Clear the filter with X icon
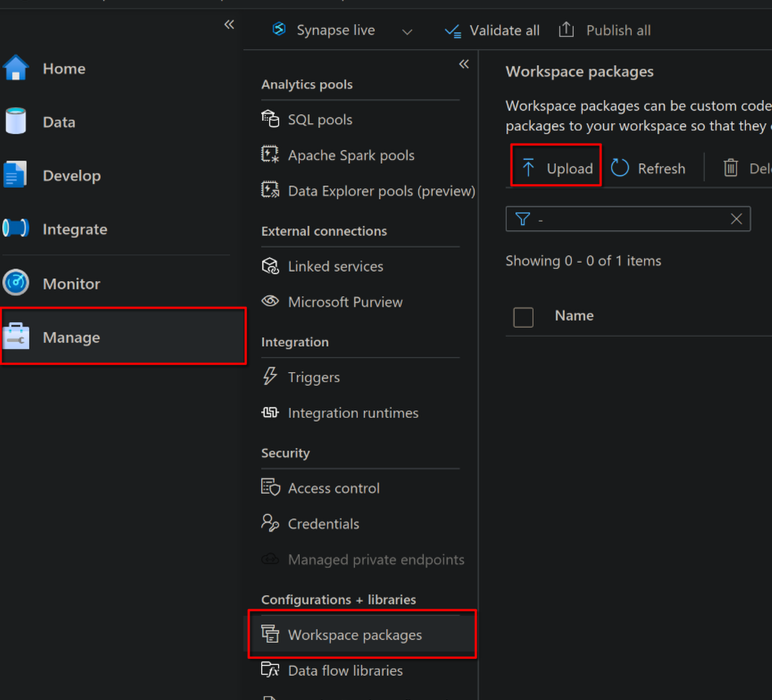 [736, 219]
